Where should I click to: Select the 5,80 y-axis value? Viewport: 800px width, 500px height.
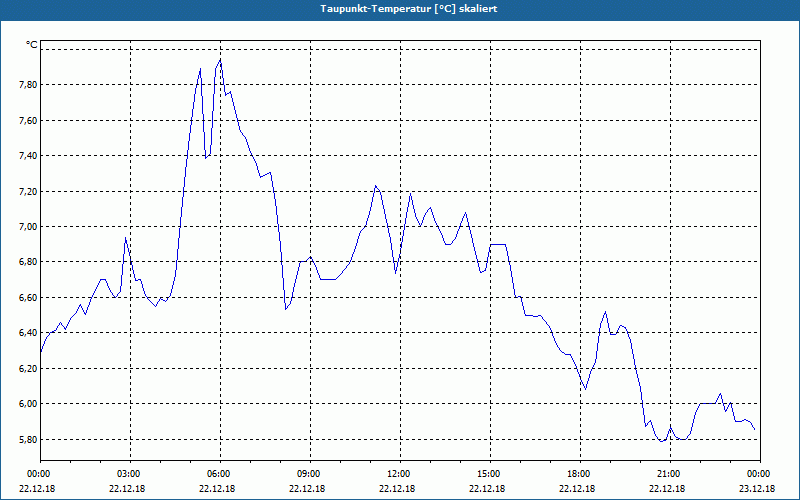[29, 439]
